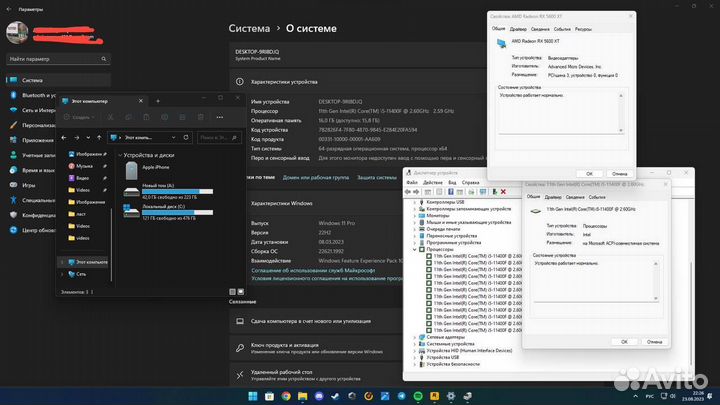Collapse the Processors node in Device Manager
The width and height of the screenshot is (720, 405).
[x=416, y=249]
